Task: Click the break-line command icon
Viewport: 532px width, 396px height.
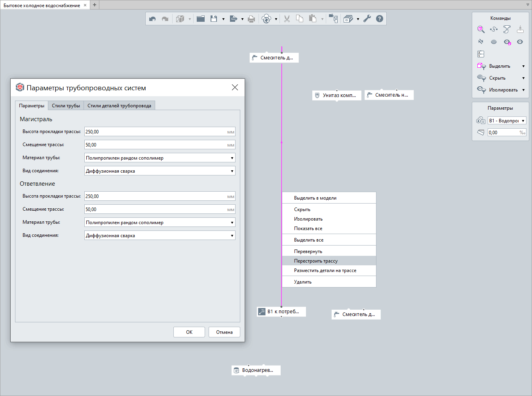Action: pos(481,42)
